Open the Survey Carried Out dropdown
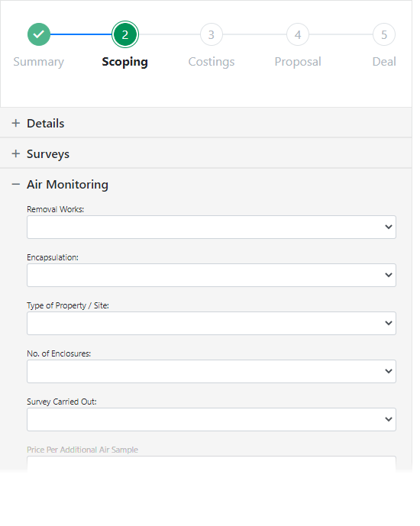This screenshot has width=420, height=526. coord(212,419)
